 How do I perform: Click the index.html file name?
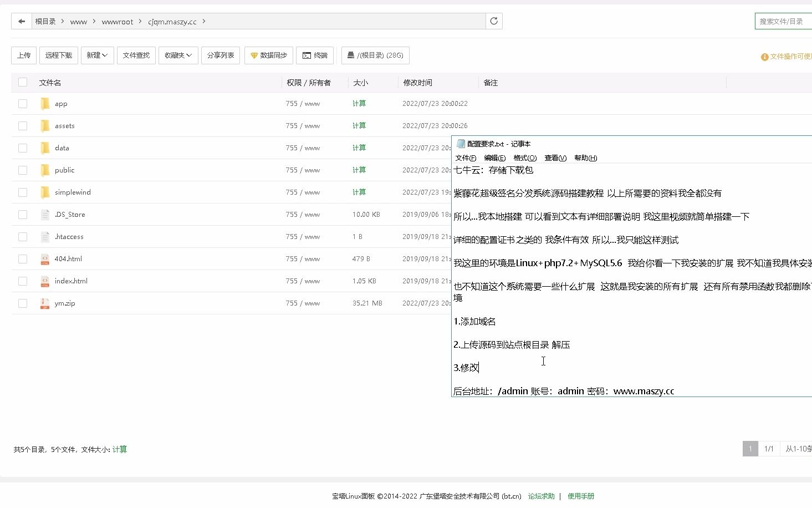71,281
